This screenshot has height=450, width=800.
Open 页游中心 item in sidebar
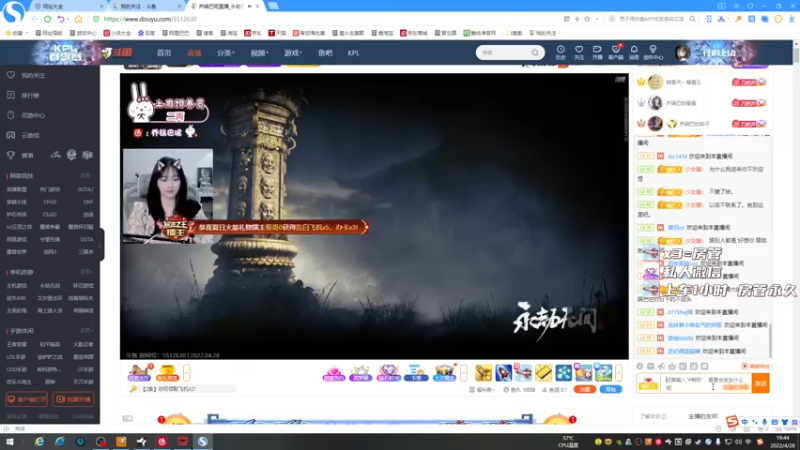(x=27, y=115)
